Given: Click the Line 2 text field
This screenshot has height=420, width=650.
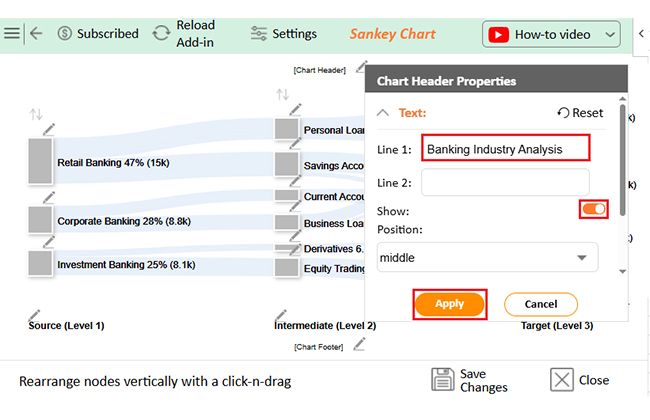Looking at the screenshot, I should (505, 182).
